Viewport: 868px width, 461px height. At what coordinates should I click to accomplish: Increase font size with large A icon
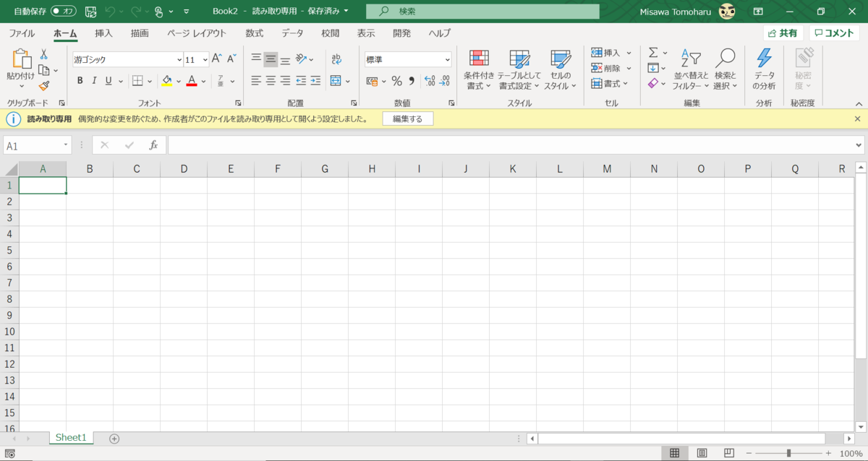click(x=217, y=59)
